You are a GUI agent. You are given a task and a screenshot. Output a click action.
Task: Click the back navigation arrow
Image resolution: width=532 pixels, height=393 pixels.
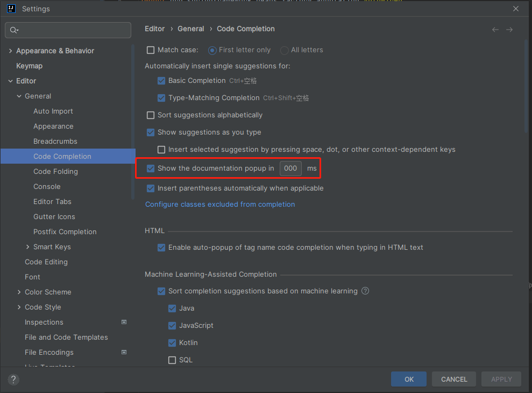point(495,30)
